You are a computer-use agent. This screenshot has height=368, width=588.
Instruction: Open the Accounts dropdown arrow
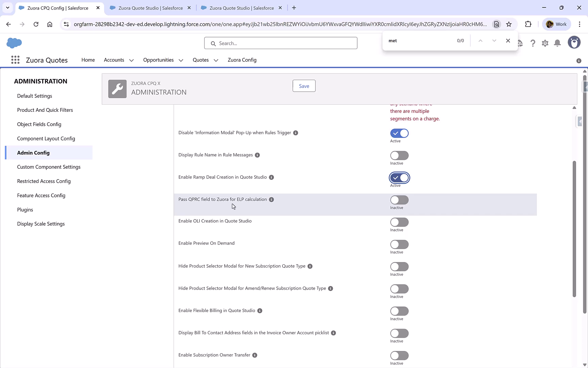click(x=131, y=60)
